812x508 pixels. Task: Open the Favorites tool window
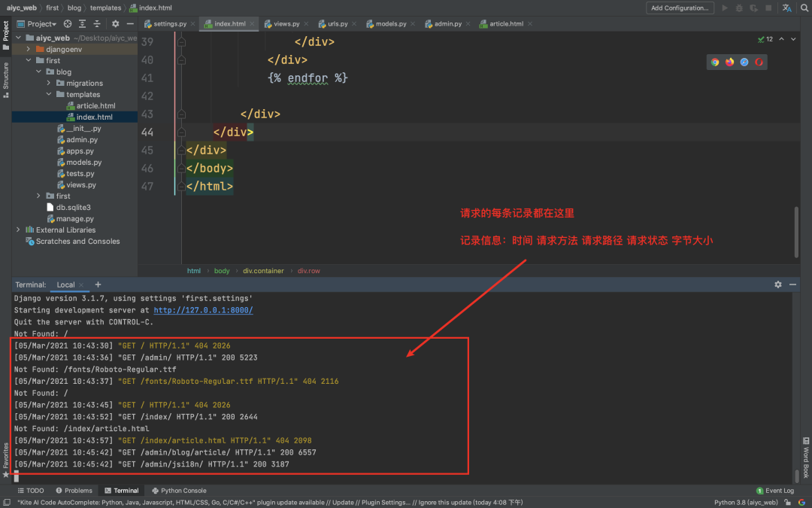[x=6, y=459]
